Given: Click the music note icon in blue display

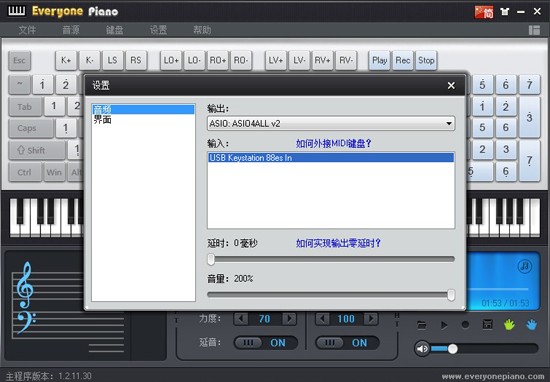Looking at the screenshot, I should coord(524,266).
